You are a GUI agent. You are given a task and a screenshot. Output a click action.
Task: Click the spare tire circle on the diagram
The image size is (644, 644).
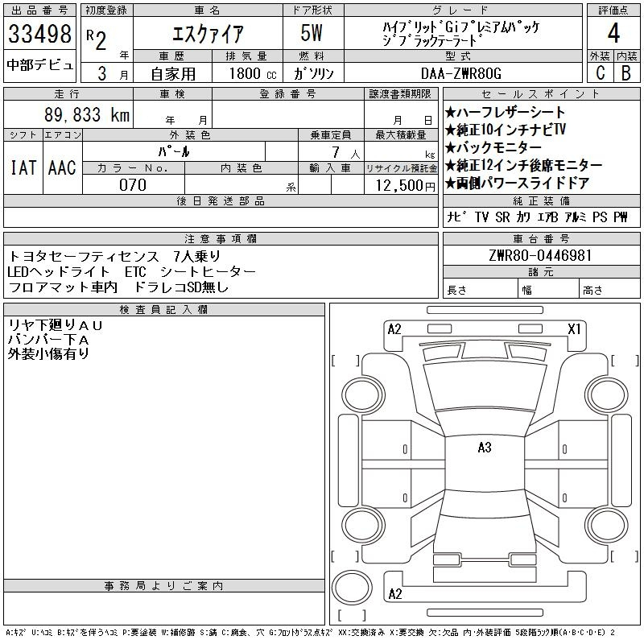[x=351, y=588]
